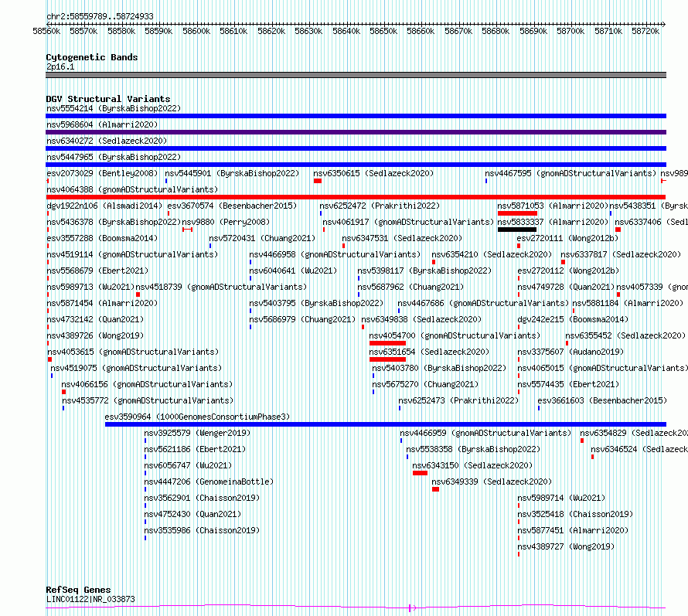Click nsv5675270 (Chuang2021) label
Screen dimensions: 688x616
(x=425, y=384)
